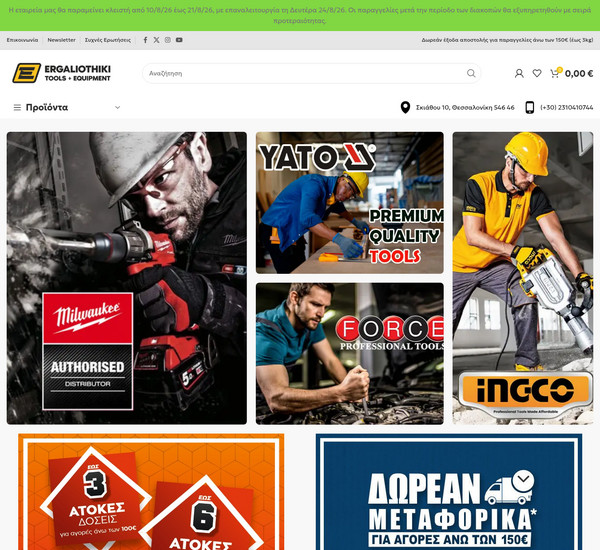Open the X (Twitter) social icon
This screenshot has height=550, width=600.
pyautogui.click(x=157, y=40)
